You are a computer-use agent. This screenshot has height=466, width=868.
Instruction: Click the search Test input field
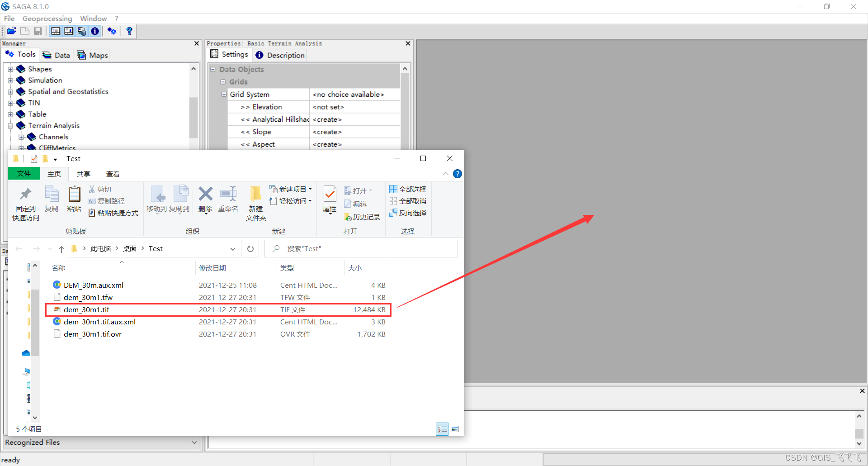(361, 249)
